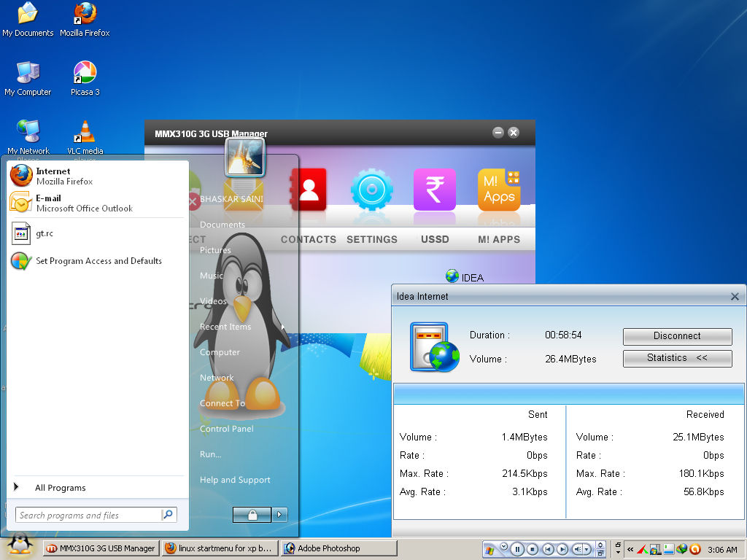Viewport: 747px width, 560px height.
Task: Expand the shutdown options arrow in Start menu
Action: (279, 515)
